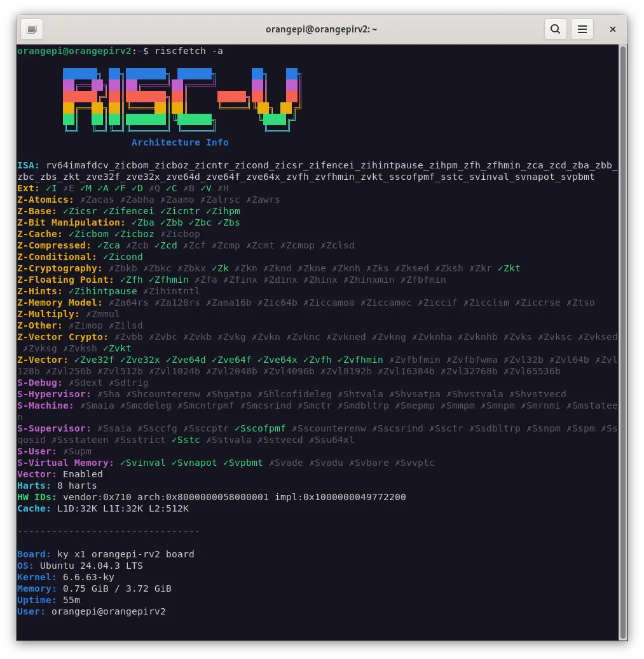Click the kernel version 6.6.63-ky

[x=88, y=577]
